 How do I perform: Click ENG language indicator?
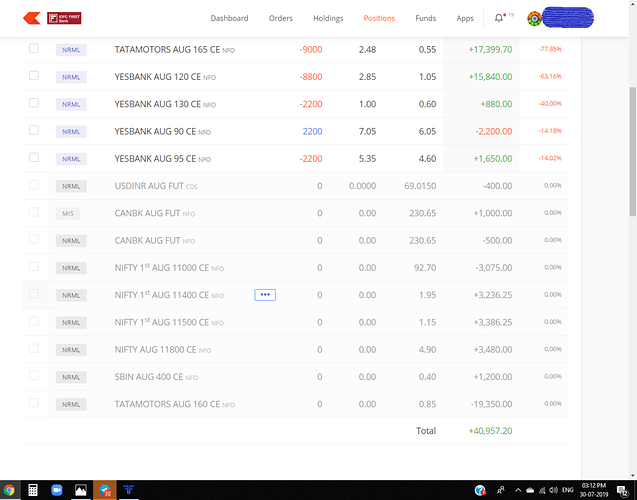[568, 490]
